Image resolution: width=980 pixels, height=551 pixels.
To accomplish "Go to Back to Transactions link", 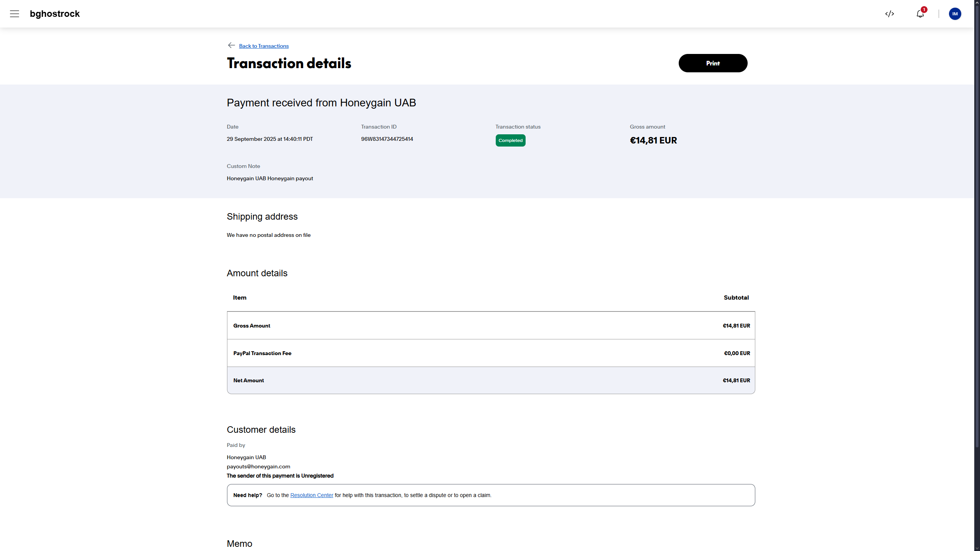I will coord(264,46).
